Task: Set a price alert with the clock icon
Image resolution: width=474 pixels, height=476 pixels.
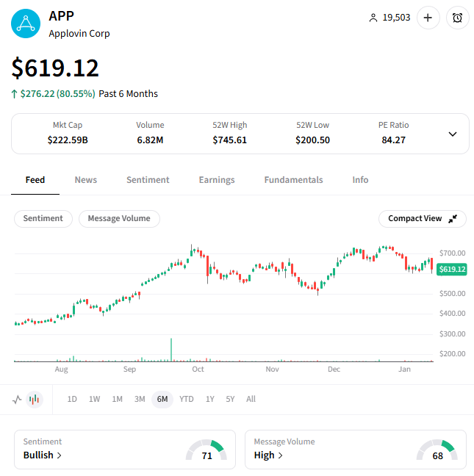Action: coord(457,18)
